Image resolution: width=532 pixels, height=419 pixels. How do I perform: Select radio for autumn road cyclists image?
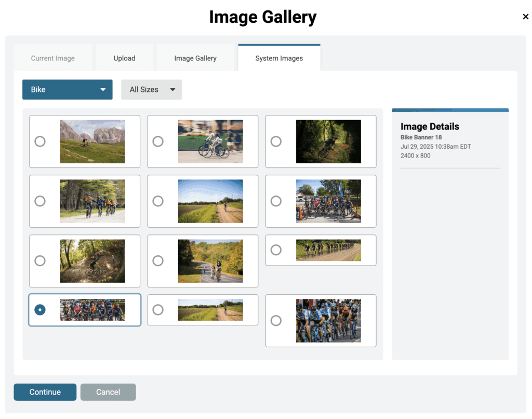158,261
